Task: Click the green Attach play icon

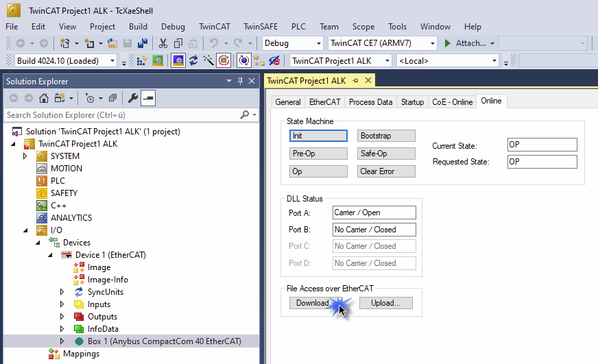Action: 448,43
